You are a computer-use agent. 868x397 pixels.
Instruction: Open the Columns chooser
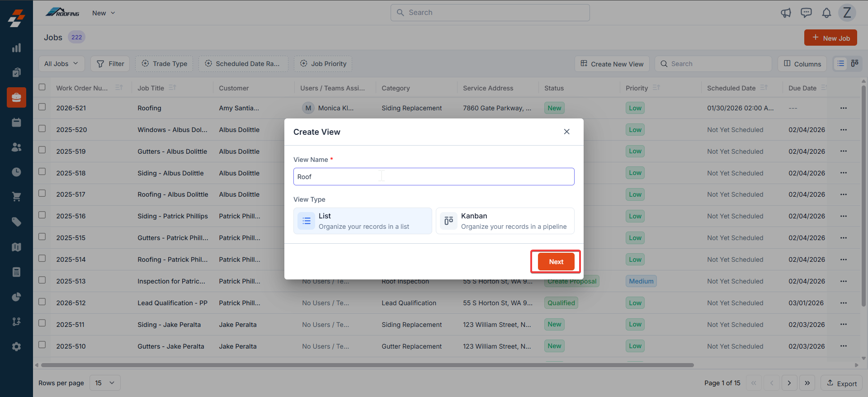point(802,64)
